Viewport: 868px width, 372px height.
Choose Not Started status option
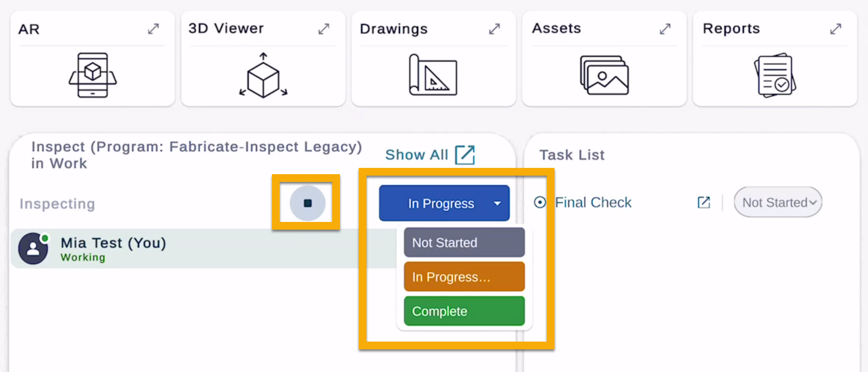point(464,243)
